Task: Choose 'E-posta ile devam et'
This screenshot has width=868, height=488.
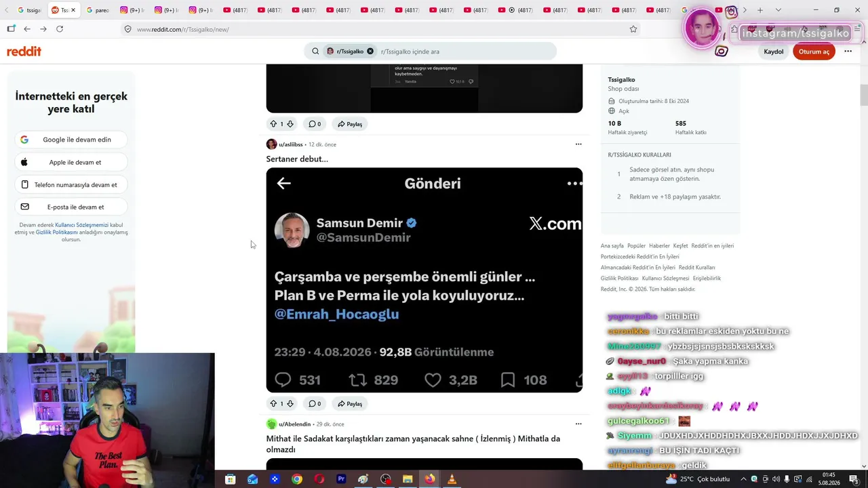Action: [x=71, y=207]
